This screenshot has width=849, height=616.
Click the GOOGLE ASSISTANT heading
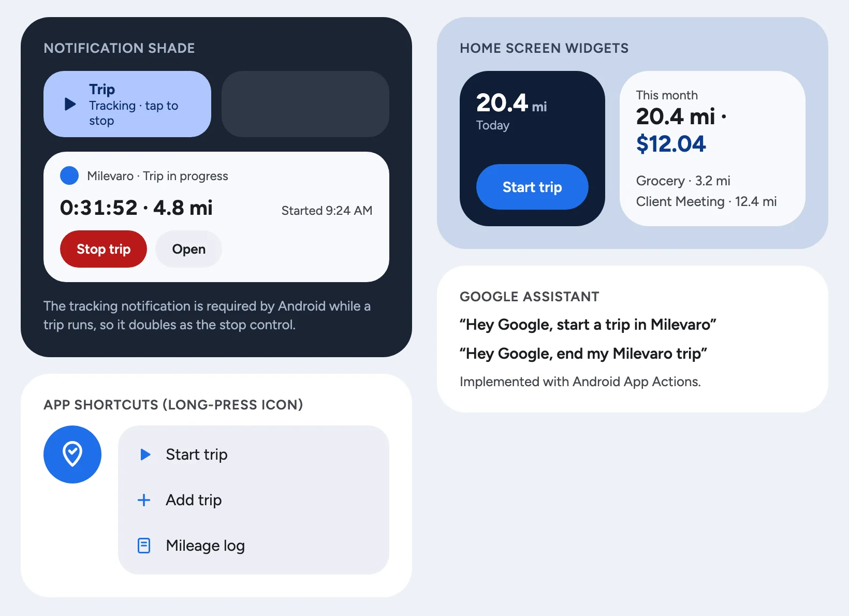coord(530,297)
